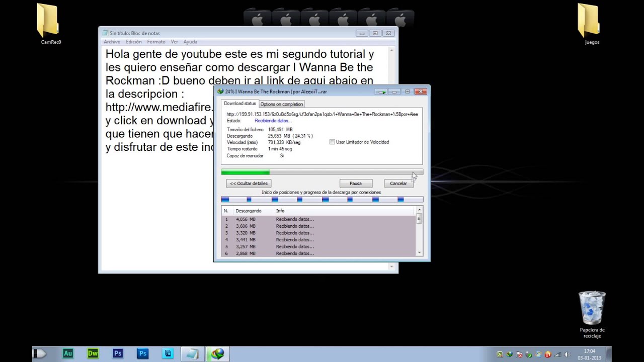The height and width of the screenshot is (362, 644).
Task: Click the remaining time 1 min 45 seg
Action: [280, 149]
